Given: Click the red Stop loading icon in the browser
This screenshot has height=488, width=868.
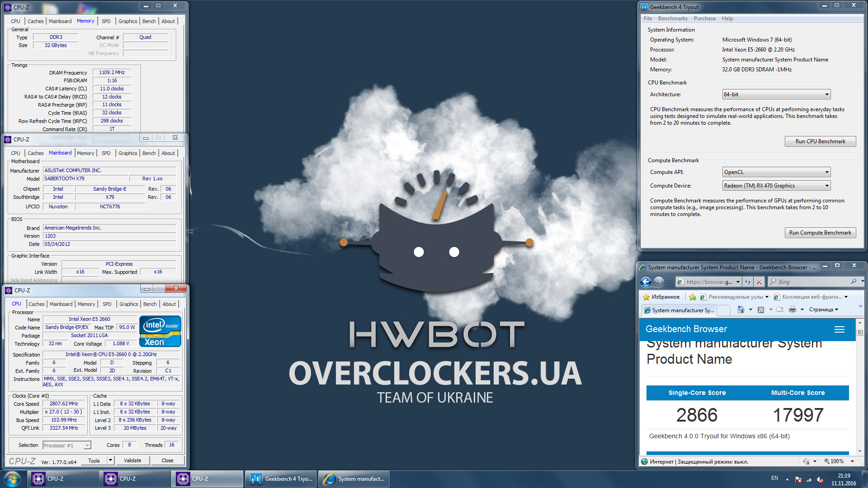Looking at the screenshot, I should click(x=759, y=282).
